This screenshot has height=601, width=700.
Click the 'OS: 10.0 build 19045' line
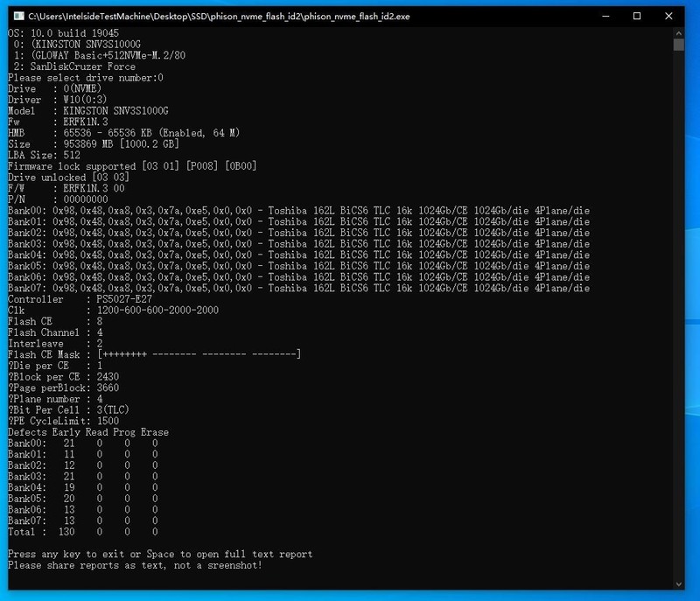(x=63, y=33)
